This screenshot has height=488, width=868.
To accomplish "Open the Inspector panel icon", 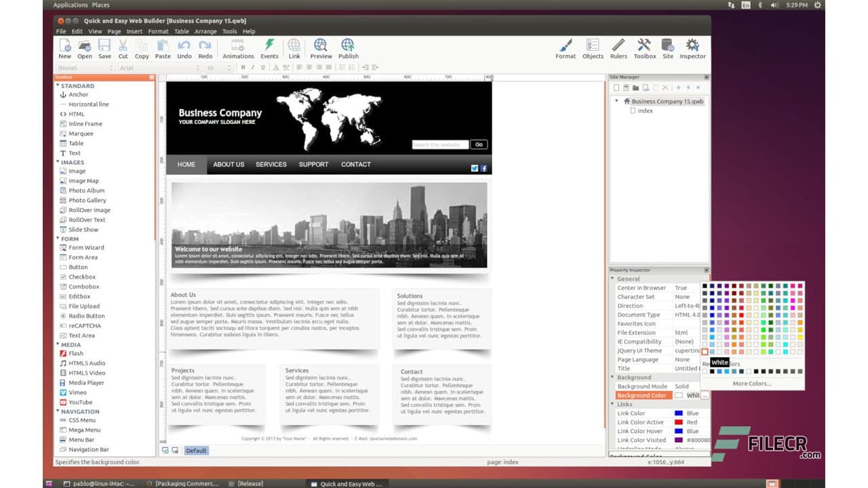I will coord(692,47).
